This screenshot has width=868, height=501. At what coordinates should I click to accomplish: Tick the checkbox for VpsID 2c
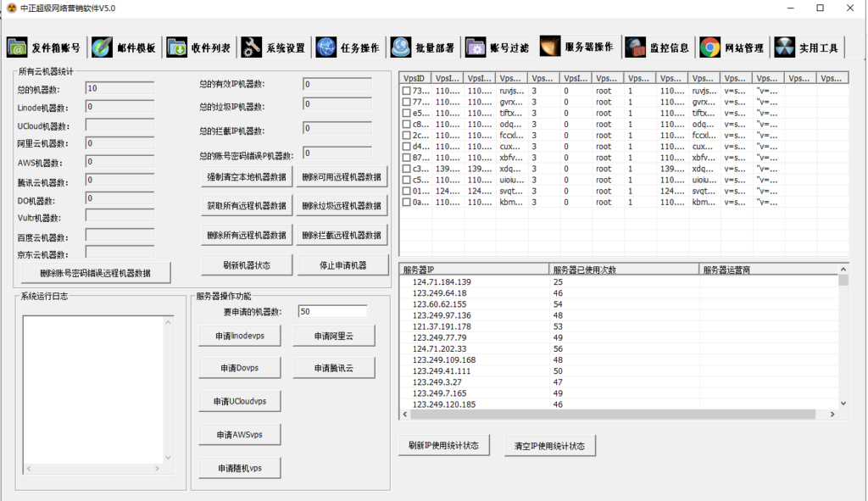coord(406,135)
